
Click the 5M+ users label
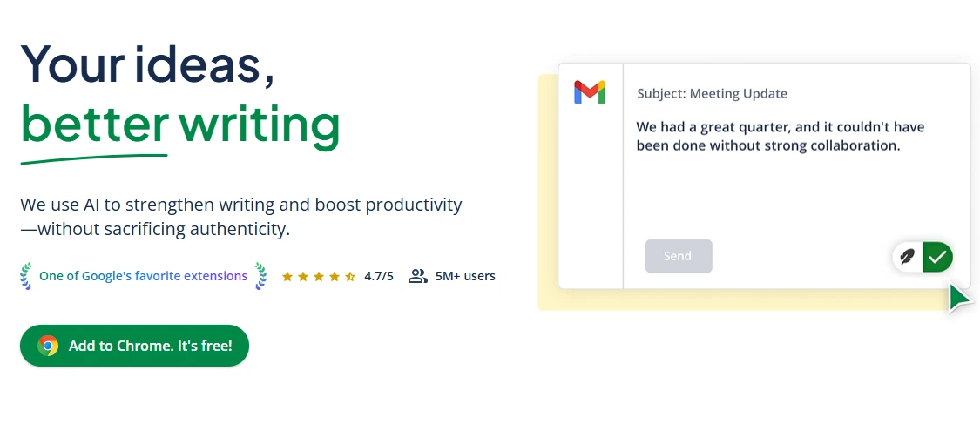tap(465, 276)
